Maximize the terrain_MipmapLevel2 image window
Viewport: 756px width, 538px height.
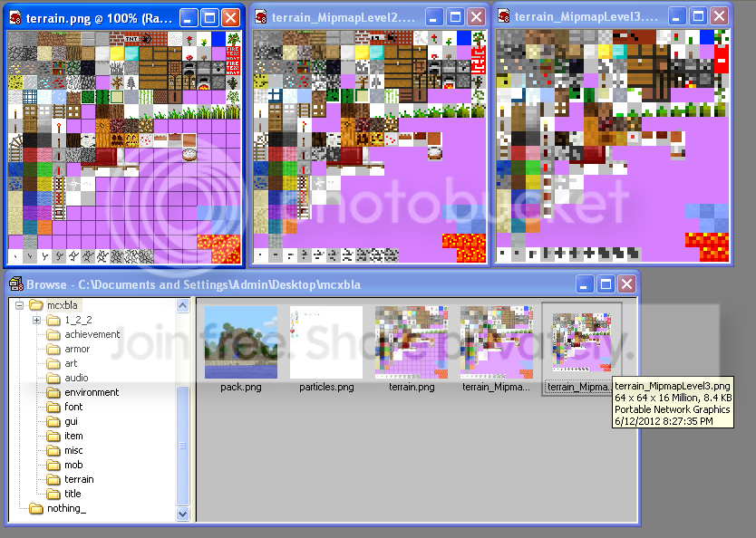tap(455, 16)
